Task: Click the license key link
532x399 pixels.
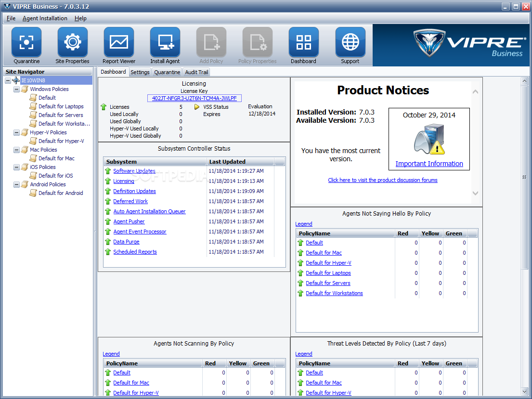Action: click(195, 98)
